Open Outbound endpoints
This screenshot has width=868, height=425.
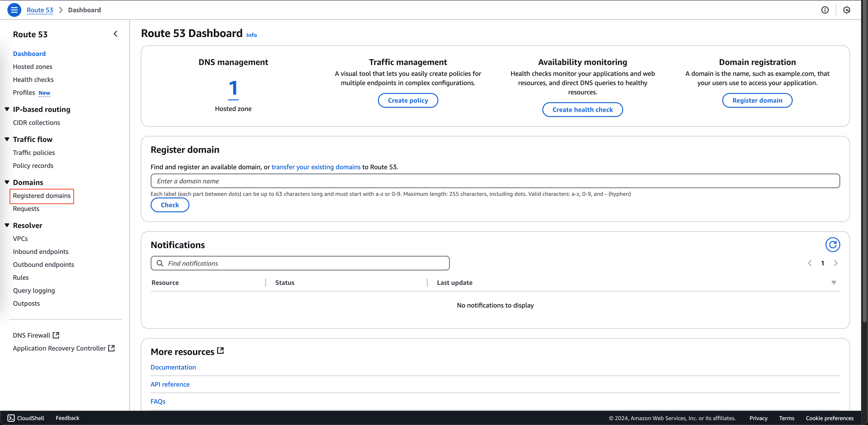coord(43,265)
